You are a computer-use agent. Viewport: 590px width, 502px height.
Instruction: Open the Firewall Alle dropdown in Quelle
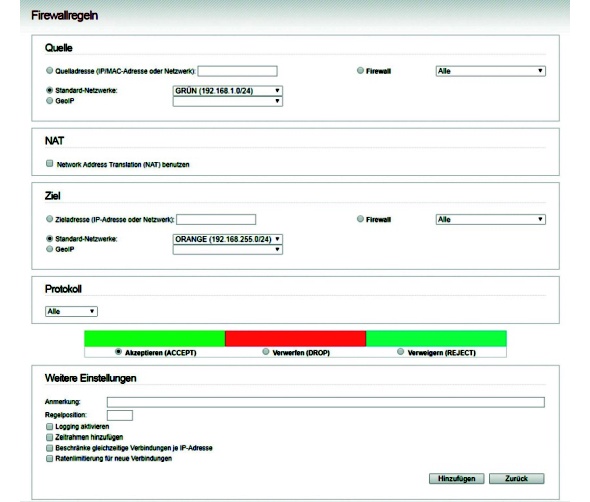491,71
